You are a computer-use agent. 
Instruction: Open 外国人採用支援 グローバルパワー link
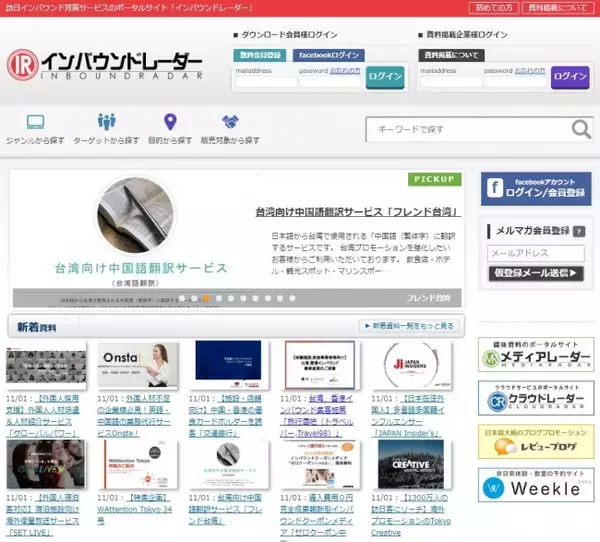42,416
